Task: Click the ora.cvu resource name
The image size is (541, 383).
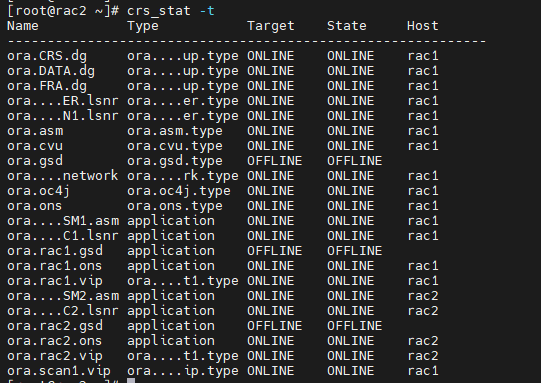Action: [35, 146]
